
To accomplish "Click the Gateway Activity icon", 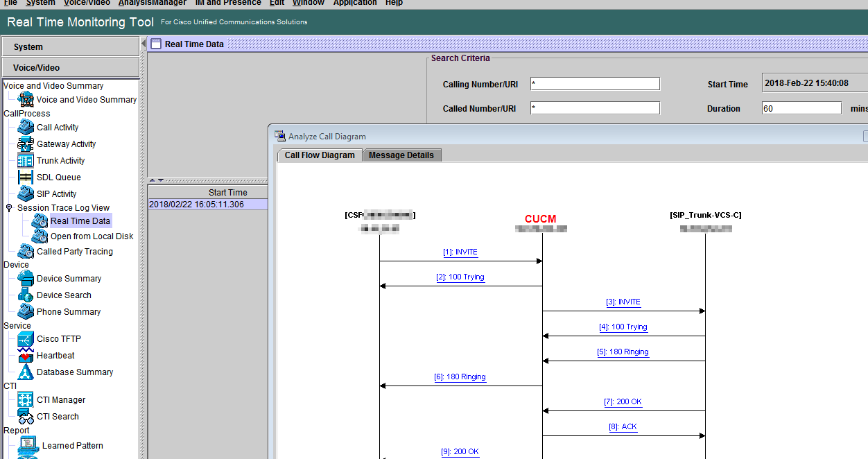I will click(x=26, y=144).
